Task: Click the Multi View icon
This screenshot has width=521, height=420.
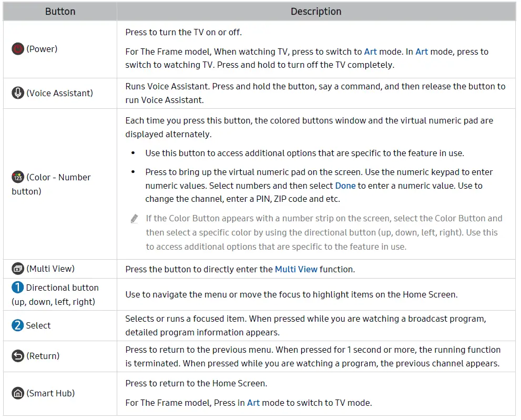Action: tap(18, 269)
